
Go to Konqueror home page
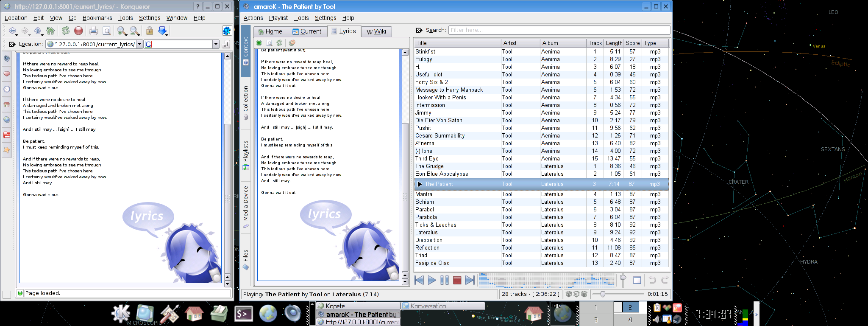(51, 31)
